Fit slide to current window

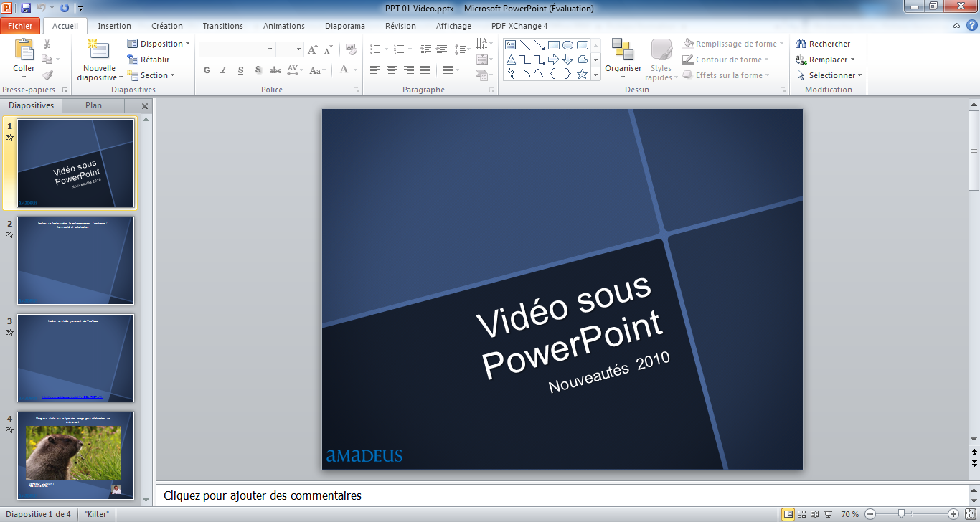[969, 514]
